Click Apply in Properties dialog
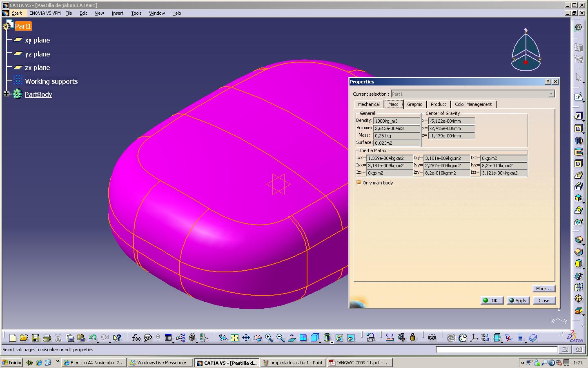 [518, 300]
